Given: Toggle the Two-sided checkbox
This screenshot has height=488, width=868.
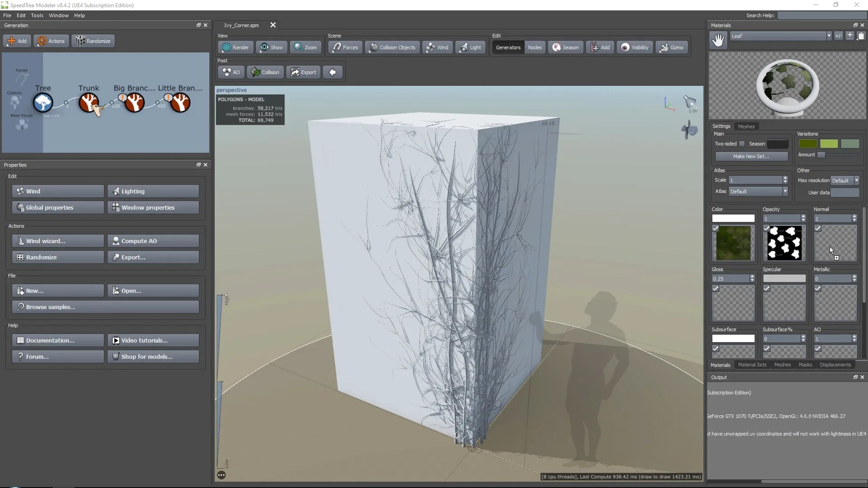Looking at the screenshot, I should click(742, 144).
